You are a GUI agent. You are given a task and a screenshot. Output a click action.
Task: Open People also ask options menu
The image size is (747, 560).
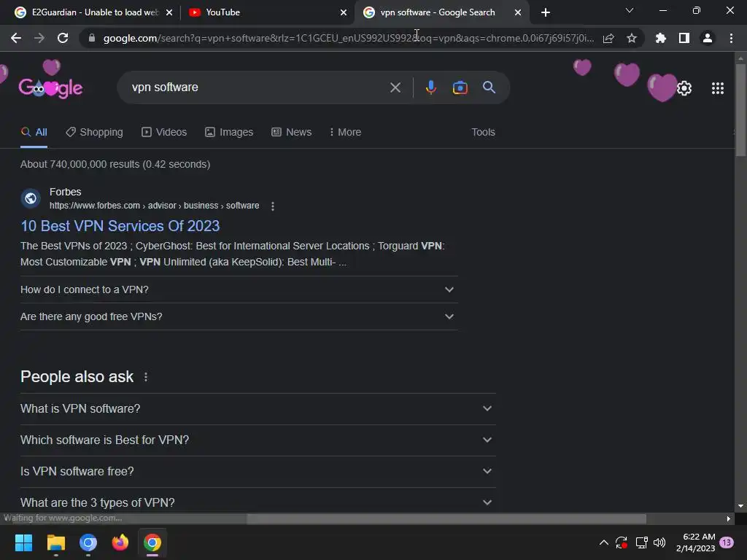(146, 377)
